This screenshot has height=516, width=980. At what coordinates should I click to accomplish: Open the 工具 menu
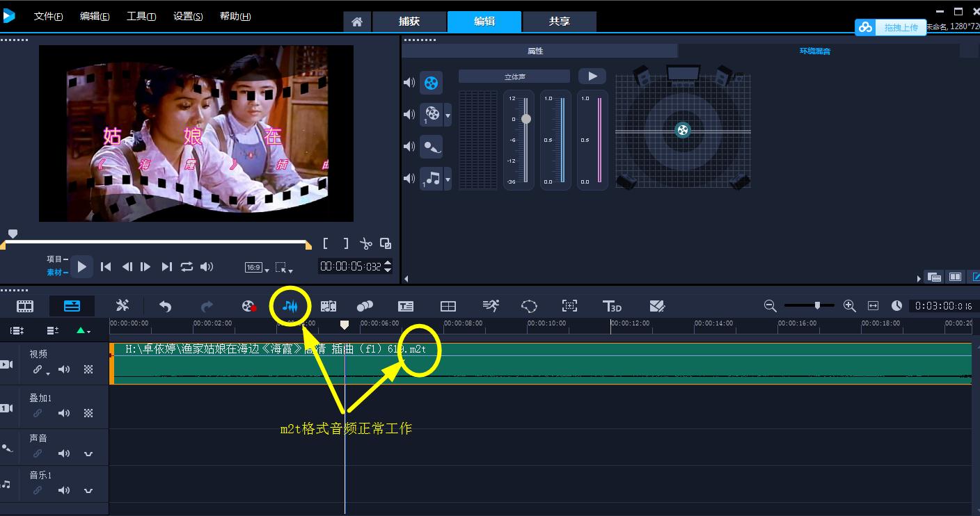pos(141,17)
